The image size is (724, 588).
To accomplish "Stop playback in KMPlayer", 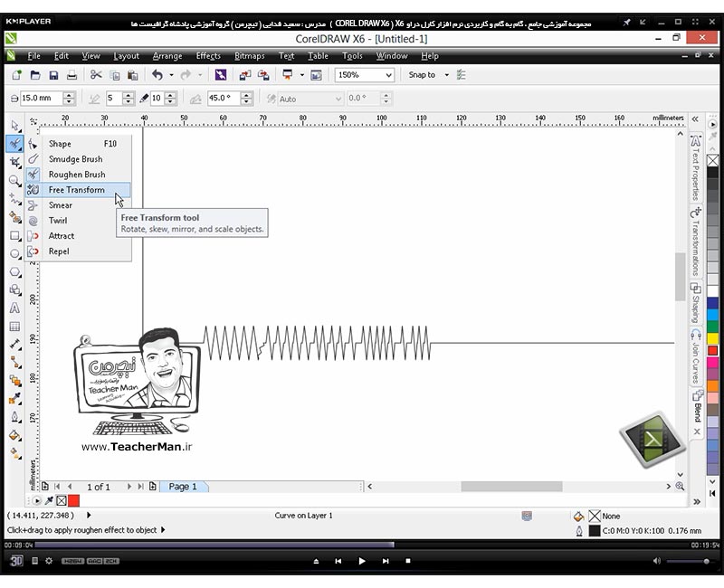I will (408, 561).
